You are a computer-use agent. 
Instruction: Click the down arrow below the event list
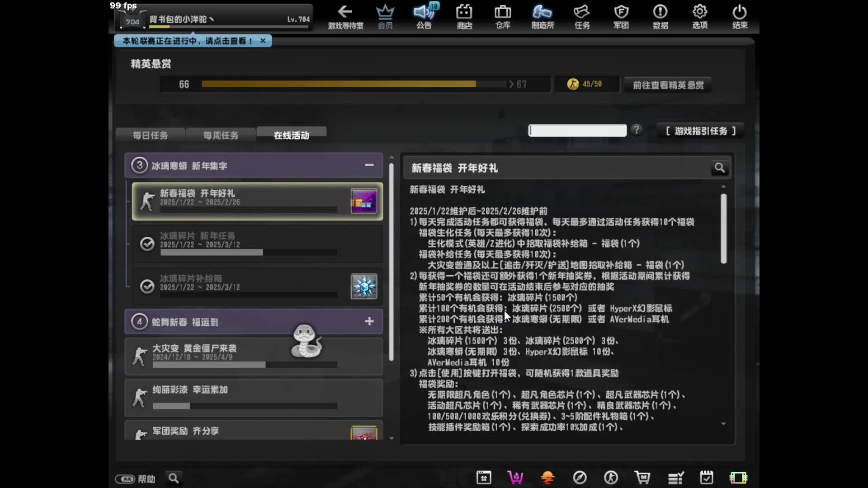point(392,437)
